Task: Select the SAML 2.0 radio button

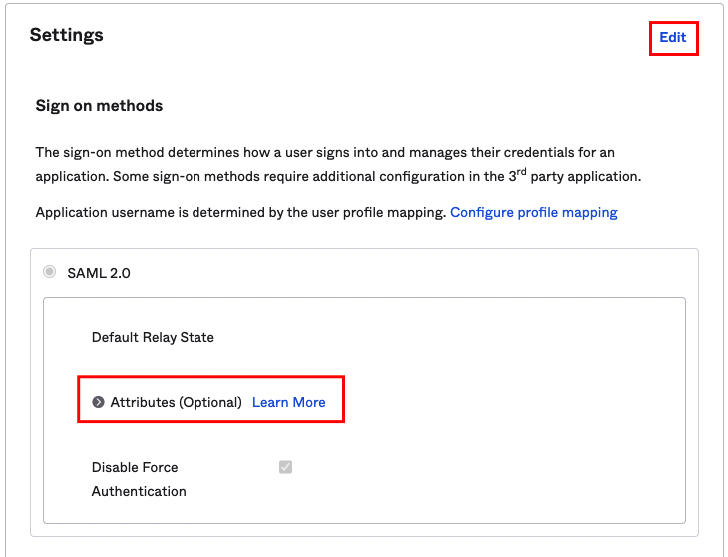Action: pos(50,272)
